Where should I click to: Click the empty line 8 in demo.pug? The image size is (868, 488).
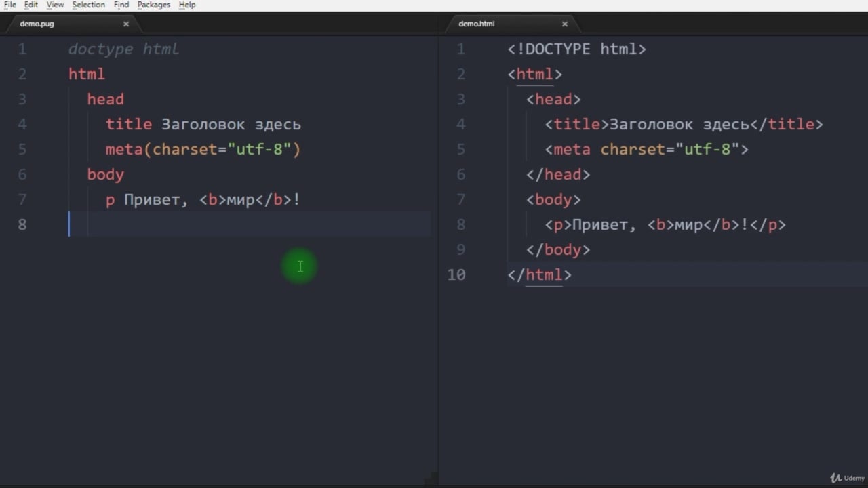pos(250,224)
